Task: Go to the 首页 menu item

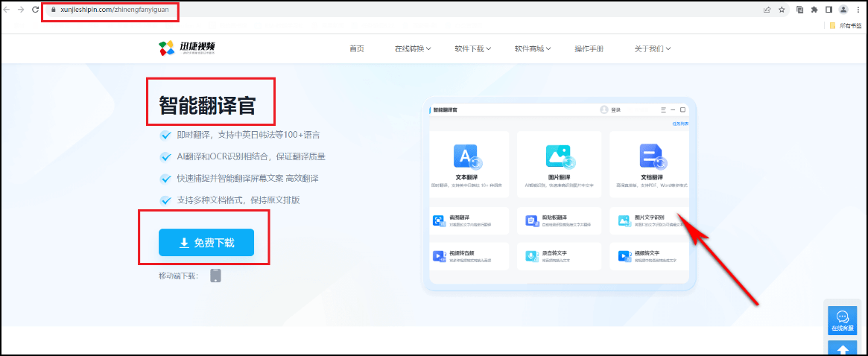Action: (357, 48)
